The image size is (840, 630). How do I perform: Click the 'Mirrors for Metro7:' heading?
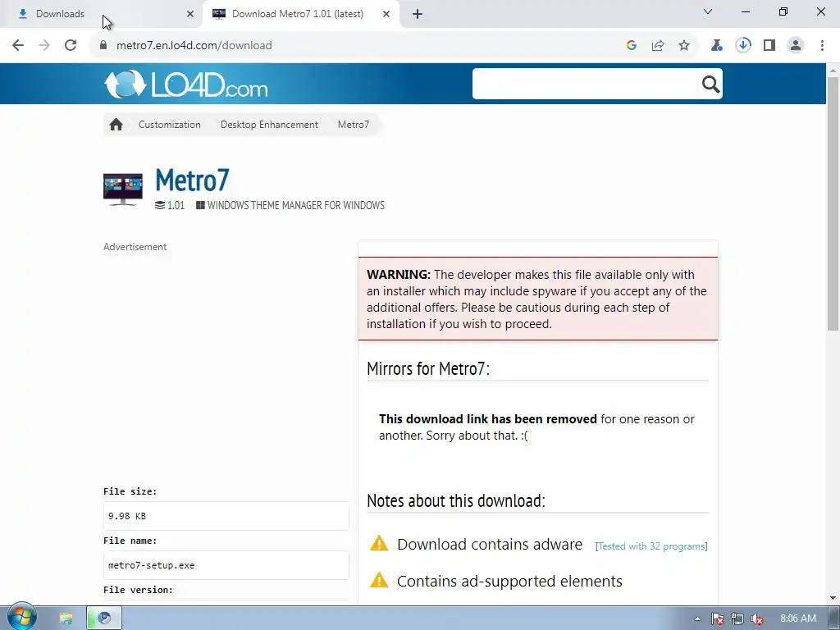pos(428,368)
